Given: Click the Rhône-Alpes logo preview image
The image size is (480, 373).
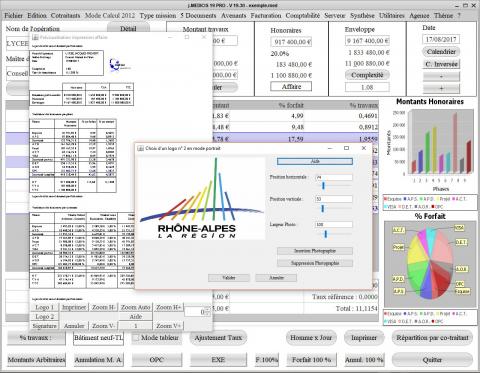Looking at the screenshot, I should pyautogui.click(x=201, y=198).
